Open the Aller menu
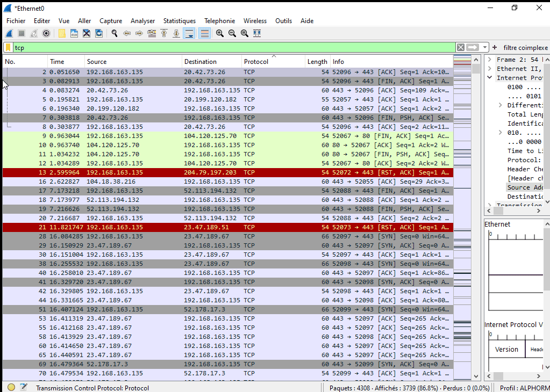The height and width of the screenshot is (392, 550). (84, 21)
